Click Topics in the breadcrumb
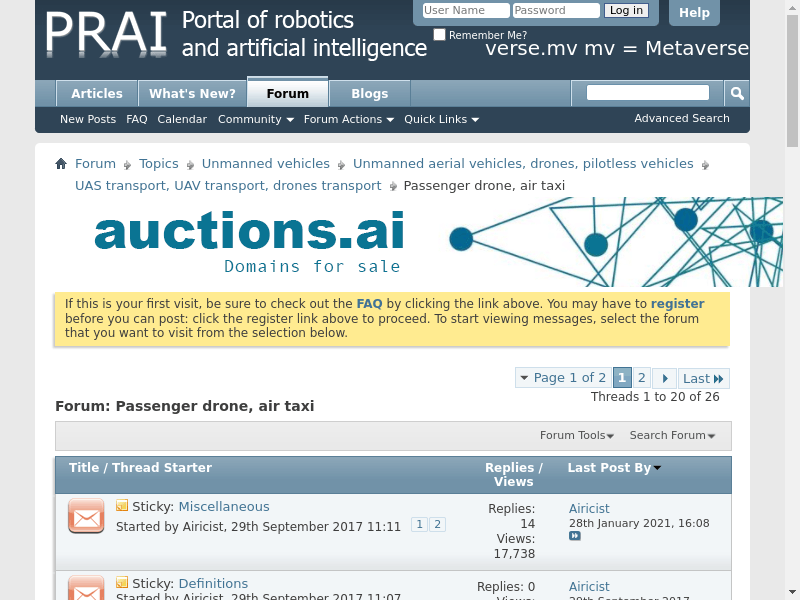The height and width of the screenshot is (600, 800). 159,164
